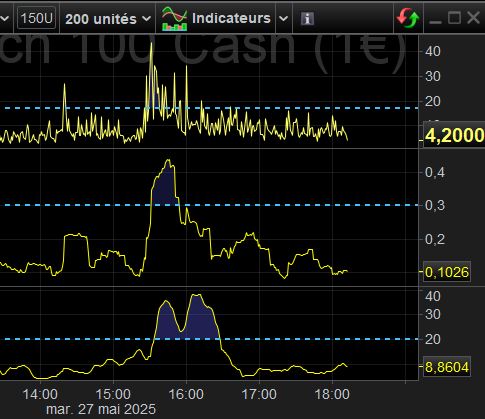
Task: Click the 0,4 axis label
Action: coord(435,172)
